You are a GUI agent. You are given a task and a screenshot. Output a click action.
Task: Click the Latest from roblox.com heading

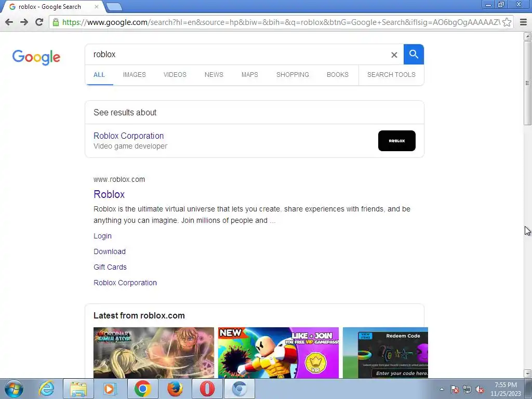point(139,315)
